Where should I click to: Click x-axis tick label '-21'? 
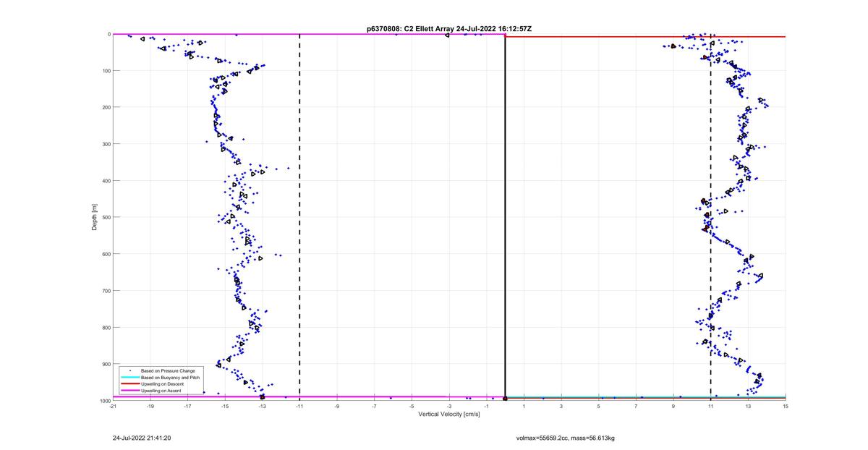coord(113,407)
